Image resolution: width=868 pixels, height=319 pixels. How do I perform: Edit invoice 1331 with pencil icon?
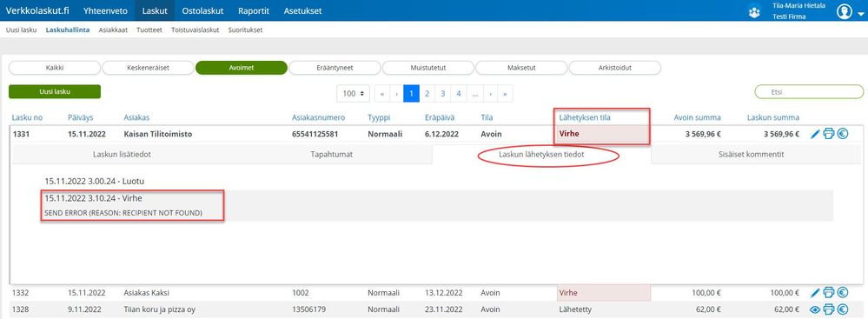tap(815, 134)
